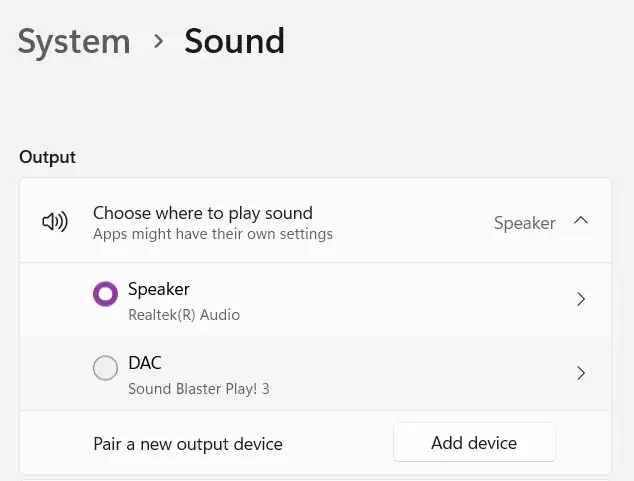The image size is (634, 481).
Task: Go back to System in breadcrumb
Action: click(x=74, y=41)
